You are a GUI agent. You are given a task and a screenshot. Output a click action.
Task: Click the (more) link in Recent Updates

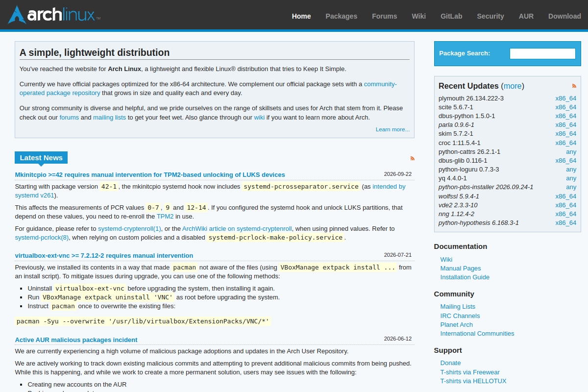pyautogui.click(x=513, y=86)
